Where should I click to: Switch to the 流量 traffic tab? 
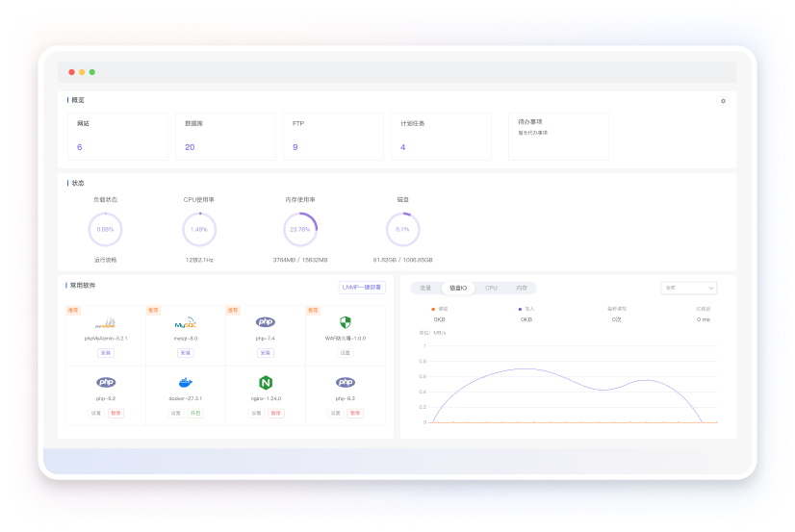pyautogui.click(x=425, y=288)
